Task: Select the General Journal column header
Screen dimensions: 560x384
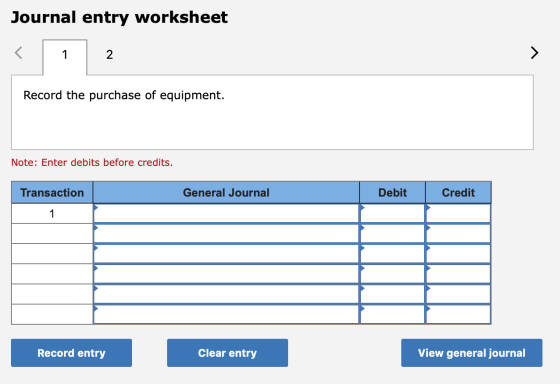Action: 226,193
